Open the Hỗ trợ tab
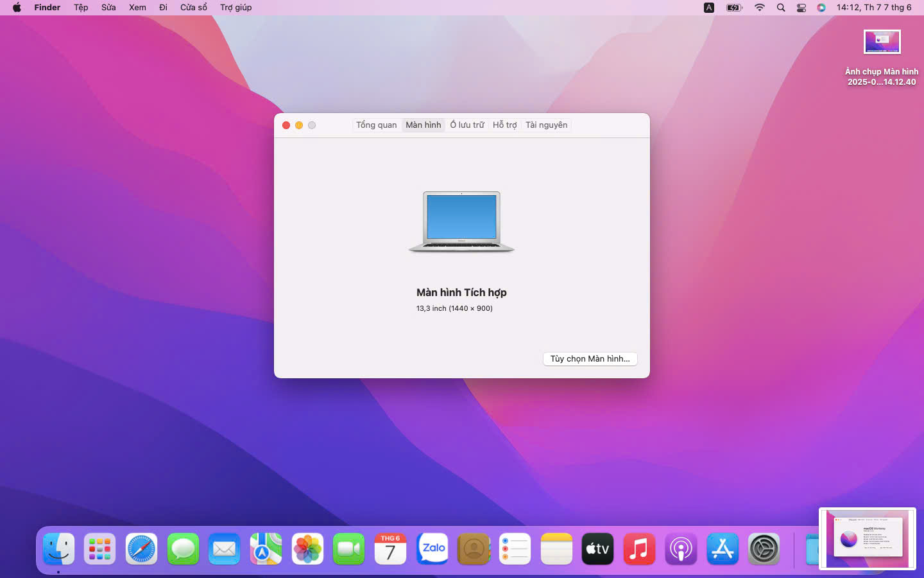This screenshot has width=924, height=578. click(505, 125)
